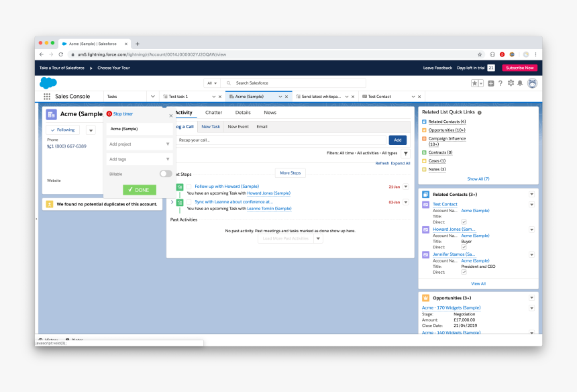
Task: Open the Howard Jones contact row dropdown
Action: pyautogui.click(x=532, y=230)
